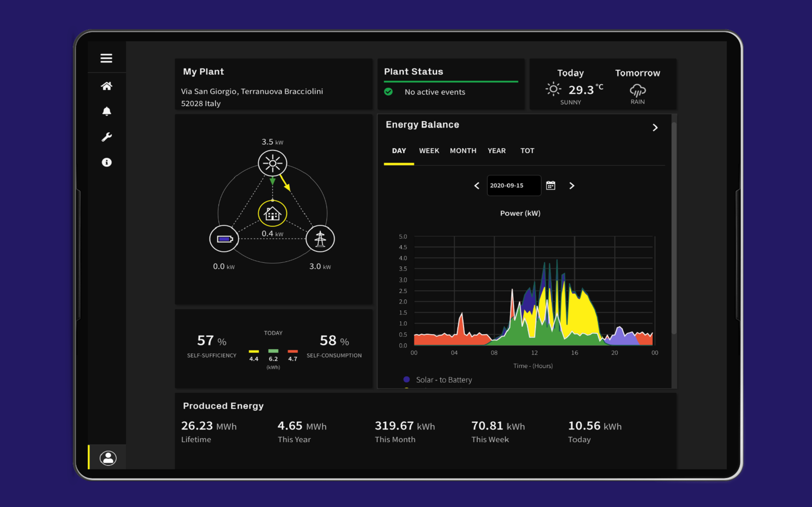Viewport: 812px width, 507px height.
Task: Open the user profile icon
Action: (108, 458)
